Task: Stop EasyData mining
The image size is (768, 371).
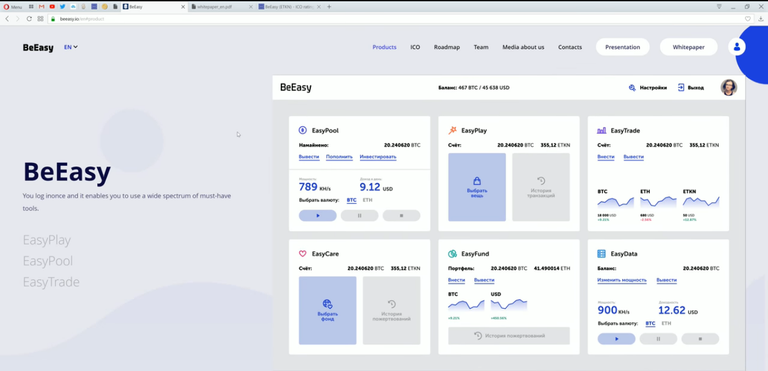Action: [700, 339]
